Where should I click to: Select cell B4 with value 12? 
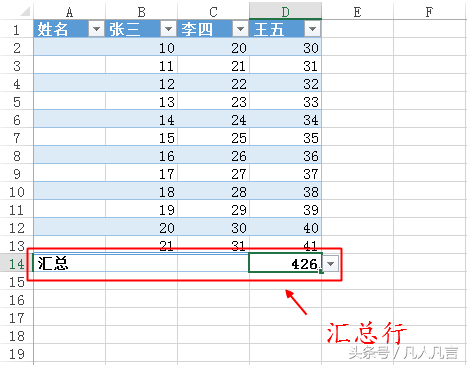click(141, 84)
